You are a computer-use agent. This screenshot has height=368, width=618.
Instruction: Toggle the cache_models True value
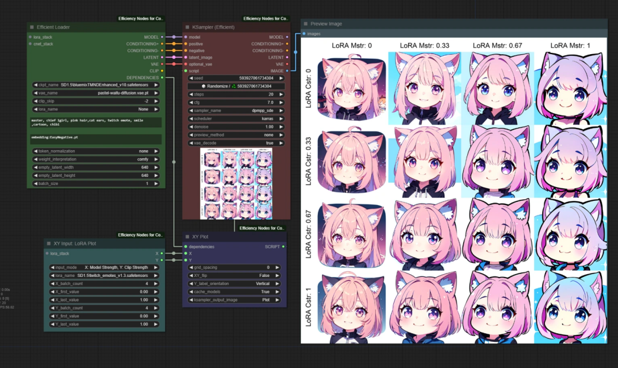click(234, 292)
